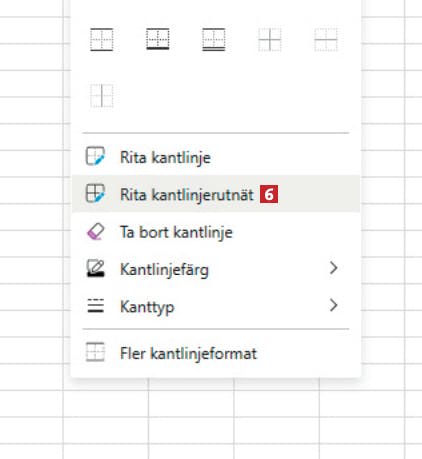This screenshot has width=422, height=459.
Task: Select Ta bort kantlinje option
Action: [x=216, y=231]
